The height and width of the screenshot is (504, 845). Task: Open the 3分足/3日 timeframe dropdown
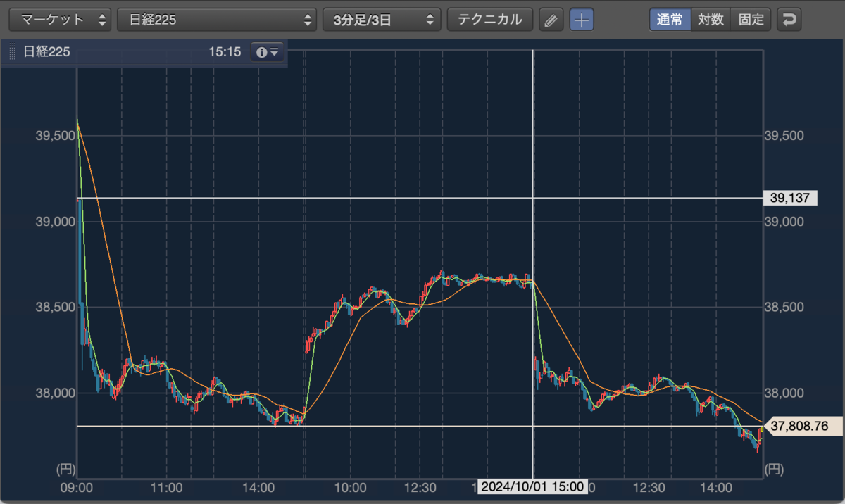pos(382,20)
